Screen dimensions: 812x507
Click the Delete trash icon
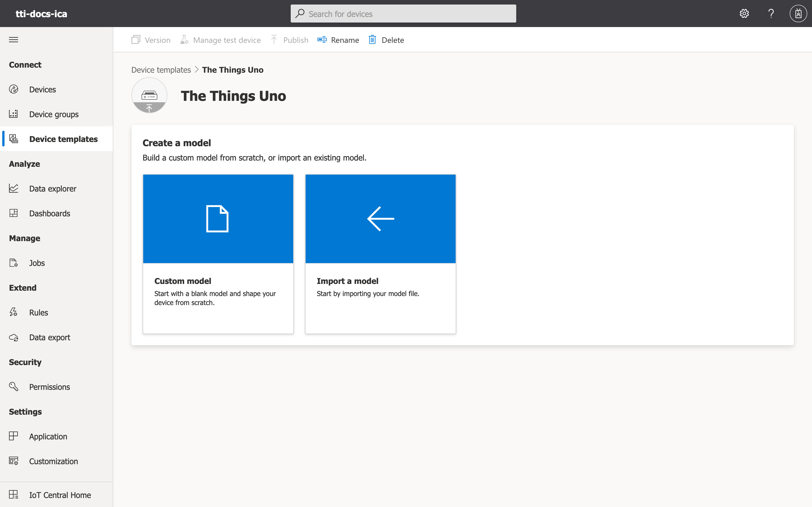pos(372,40)
